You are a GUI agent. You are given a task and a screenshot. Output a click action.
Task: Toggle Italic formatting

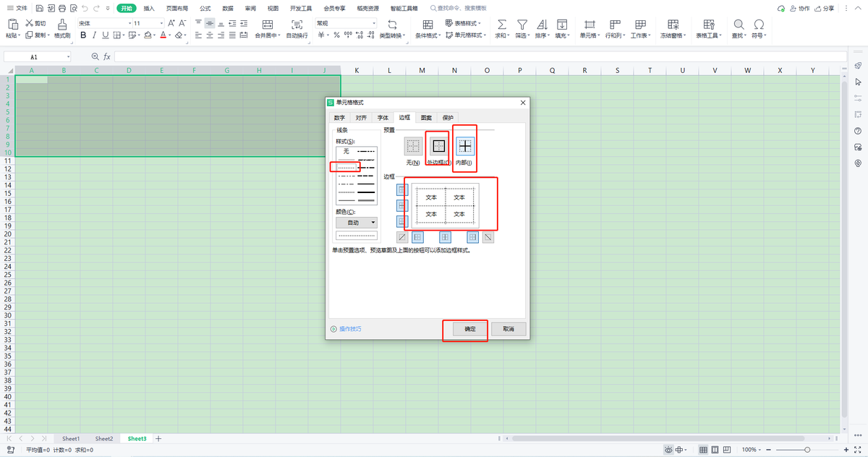point(94,35)
